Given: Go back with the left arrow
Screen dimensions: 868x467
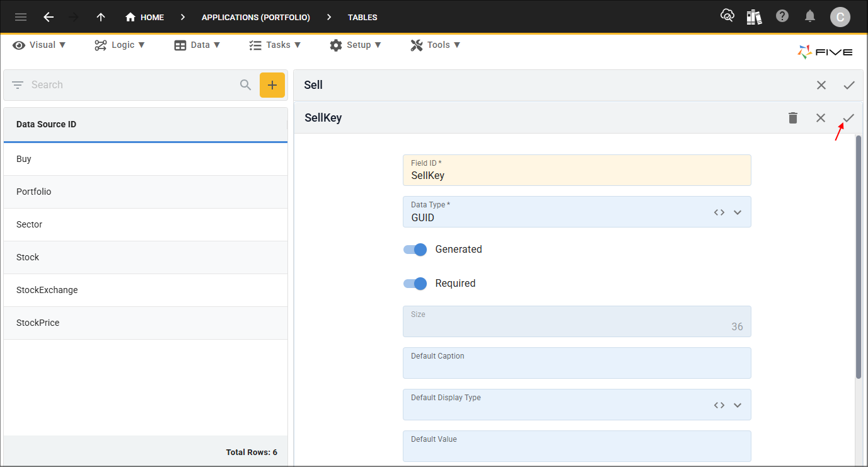Looking at the screenshot, I should [49, 17].
